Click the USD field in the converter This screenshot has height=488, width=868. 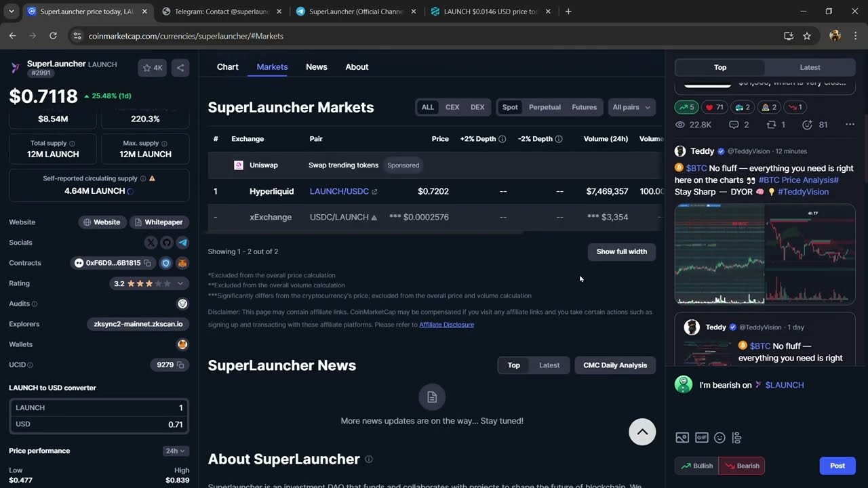pyautogui.click(x=99, y=424)
